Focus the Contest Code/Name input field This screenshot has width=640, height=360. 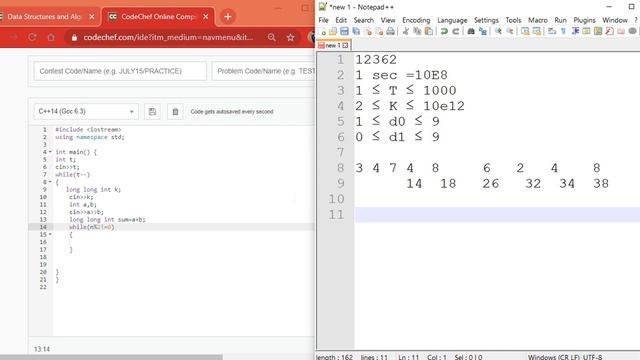point(120,71)
